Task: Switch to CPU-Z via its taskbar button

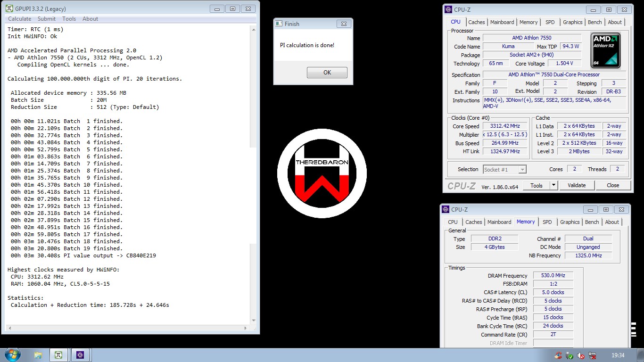Action: (81, 355)
